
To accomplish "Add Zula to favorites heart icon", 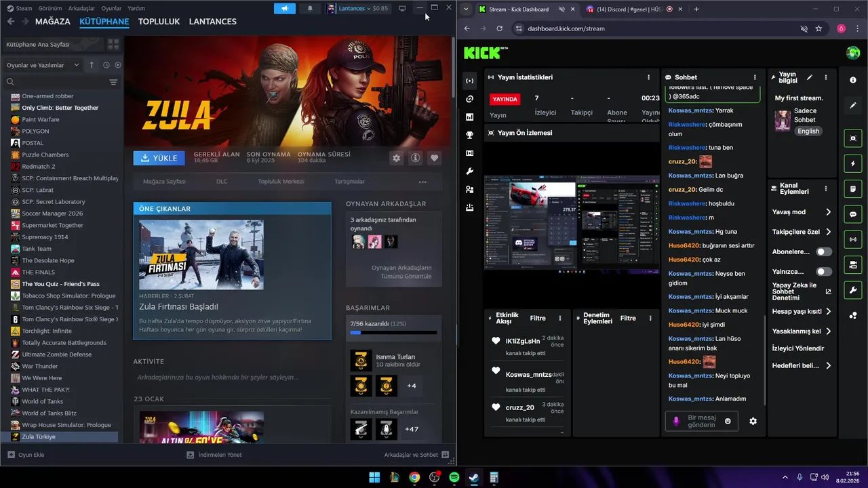I will pyautogui.click(x=435, y=158).
